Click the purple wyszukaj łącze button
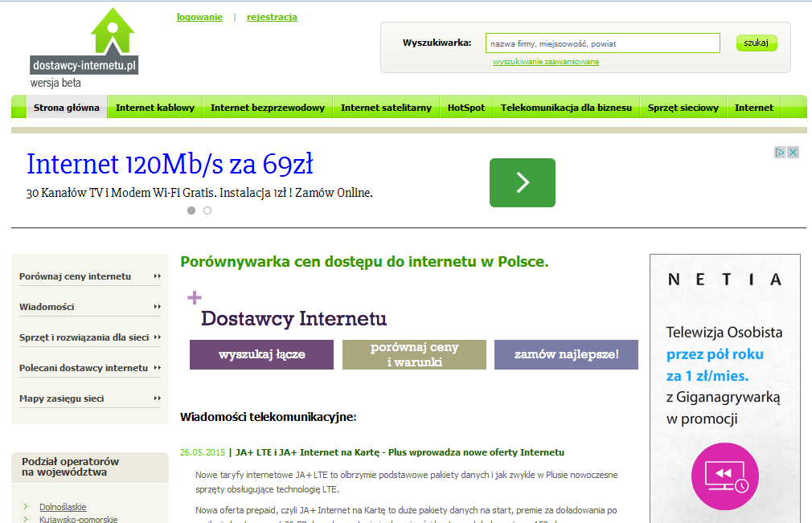Screen dimensions: 812x523 point(261,354)
